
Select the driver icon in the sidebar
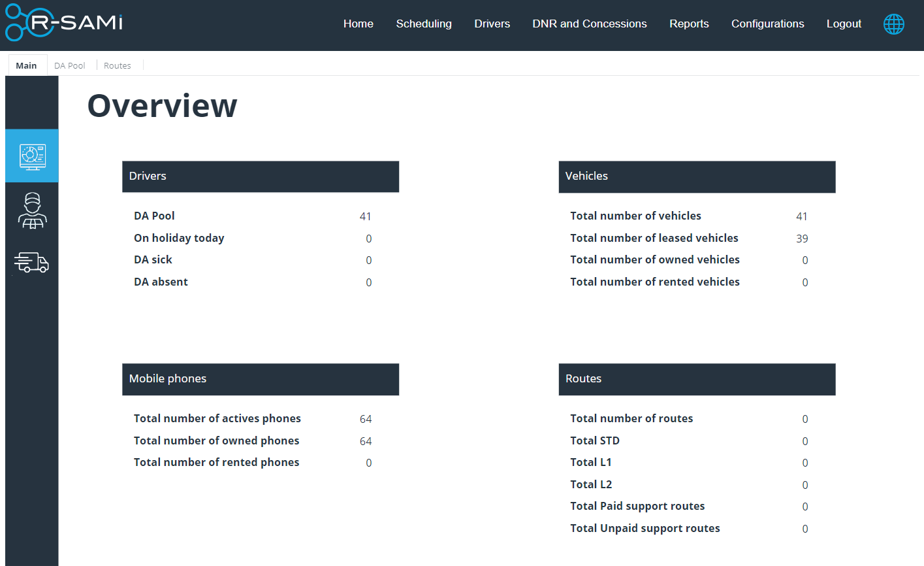32,209
